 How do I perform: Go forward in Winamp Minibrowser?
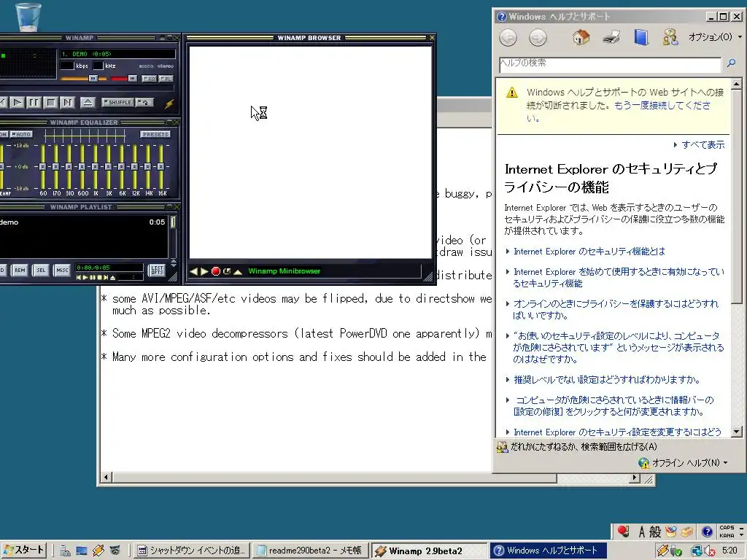(204, 271)
